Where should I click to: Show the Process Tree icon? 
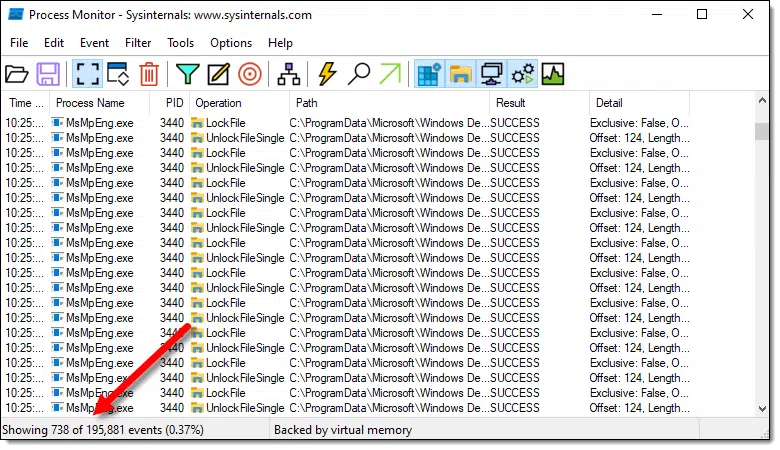tap(289, 75)
